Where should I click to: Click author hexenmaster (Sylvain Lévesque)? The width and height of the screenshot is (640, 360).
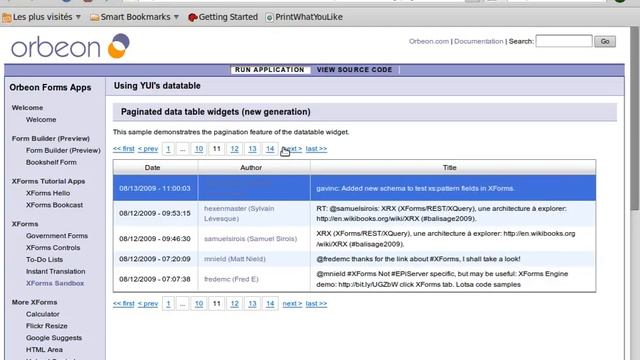pyautogui.click(x=239, y=213)
